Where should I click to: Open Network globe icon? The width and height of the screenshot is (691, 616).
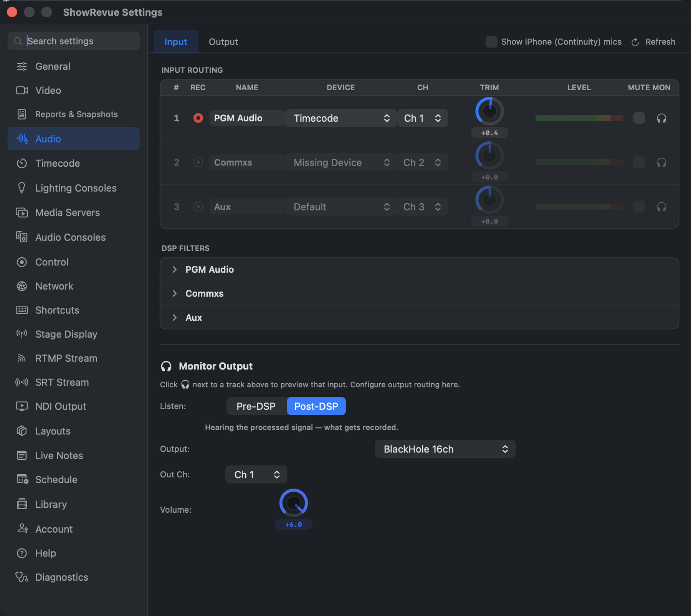tap(22, 286)
